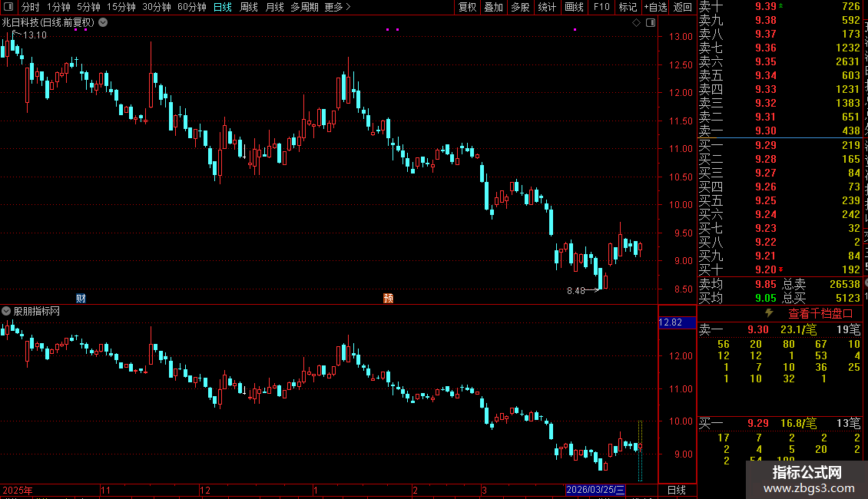The height and width of the screenshot is (499, 868).
Task: Open the 统计 statistics tool
Action: click(547, 7)
